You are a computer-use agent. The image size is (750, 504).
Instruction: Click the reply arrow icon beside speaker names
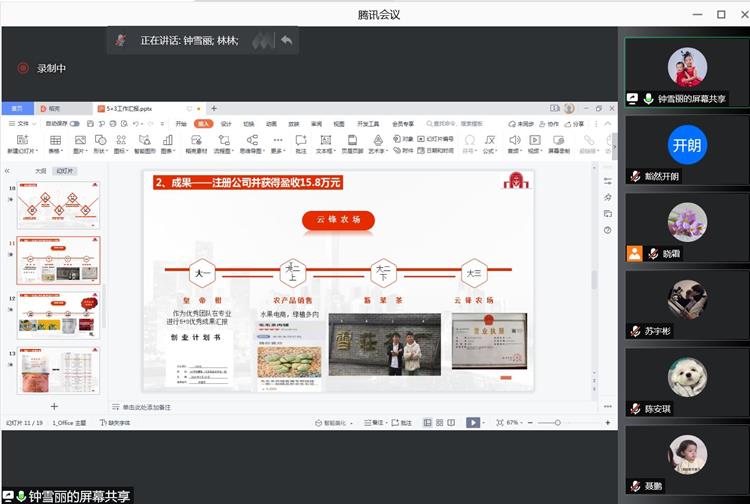coord(287,40)
